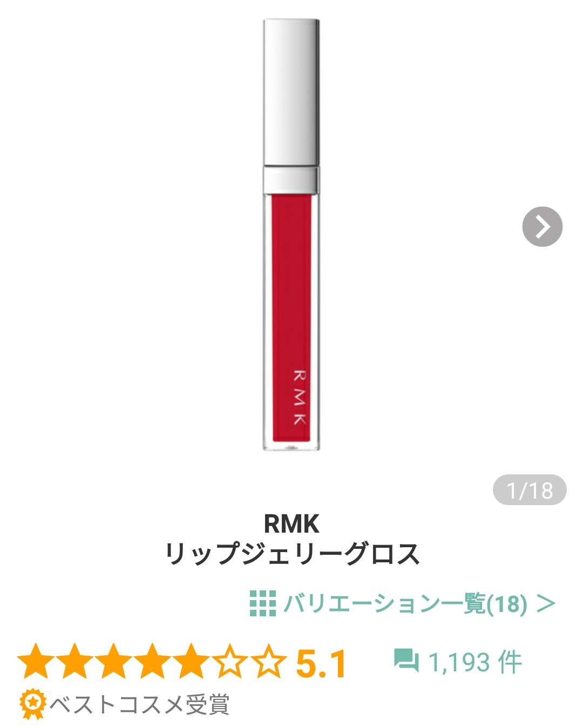View the 1,193 件 reviews
Viewport: 583px width, 728px height.
click(475, 662)
